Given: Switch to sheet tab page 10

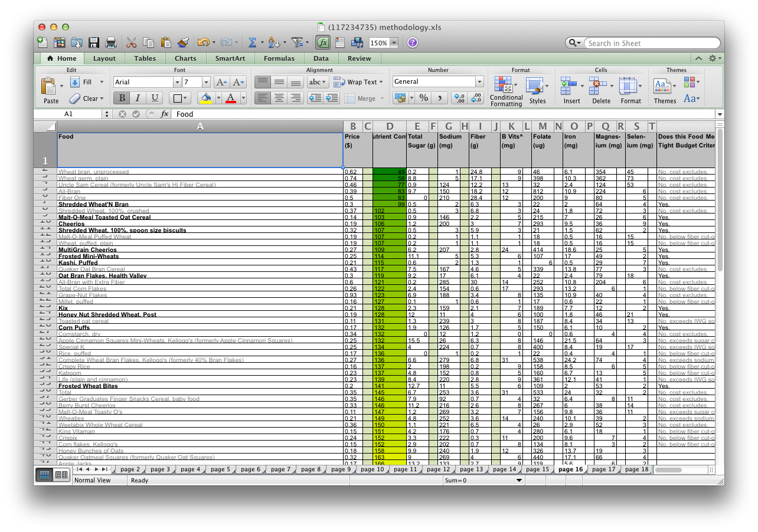Looking at the screenshot, I should coord(372,469).
